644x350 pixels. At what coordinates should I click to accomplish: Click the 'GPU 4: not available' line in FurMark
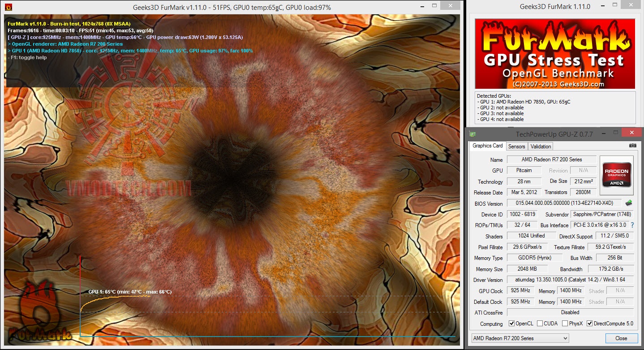tap(500, 119)
